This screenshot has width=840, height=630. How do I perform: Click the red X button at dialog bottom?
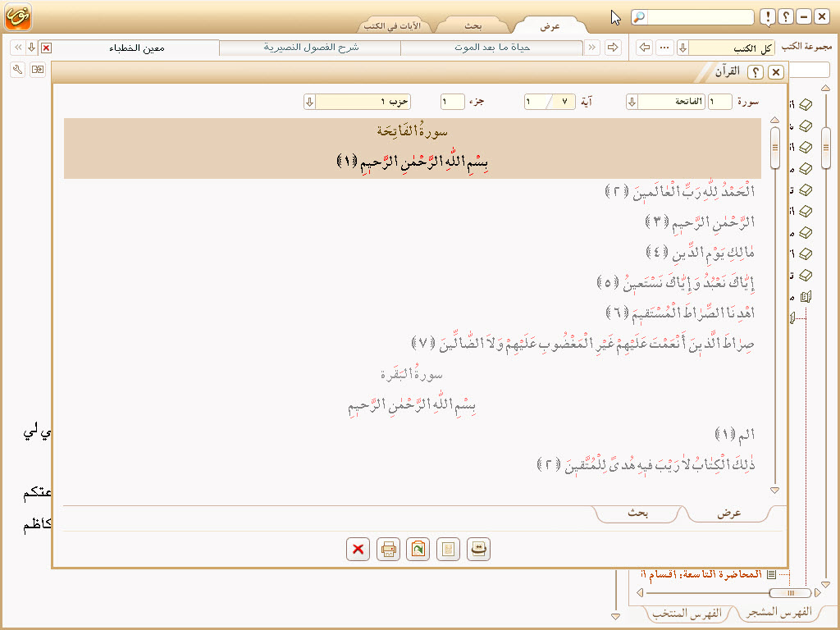tap(358, 549)
